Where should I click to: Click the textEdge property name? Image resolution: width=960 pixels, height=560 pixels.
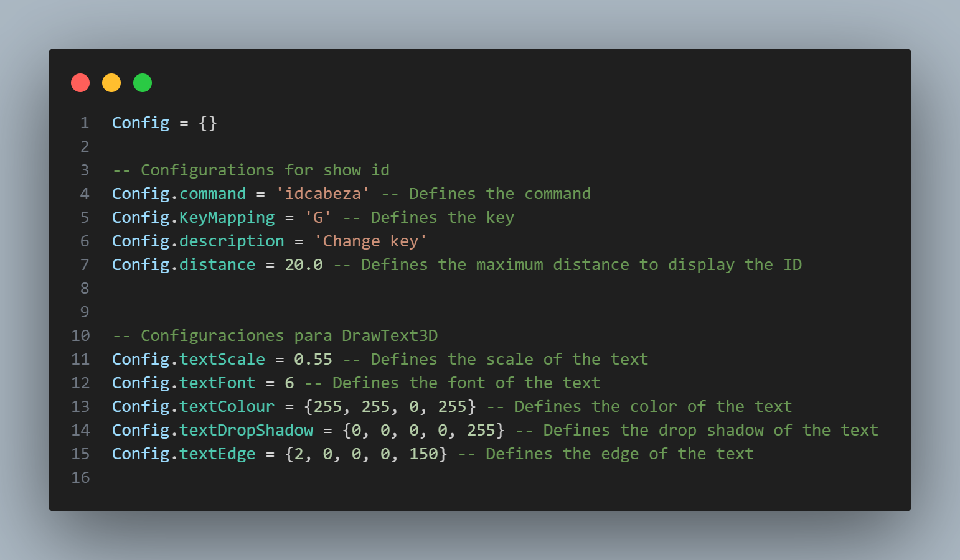pos(217,454)
